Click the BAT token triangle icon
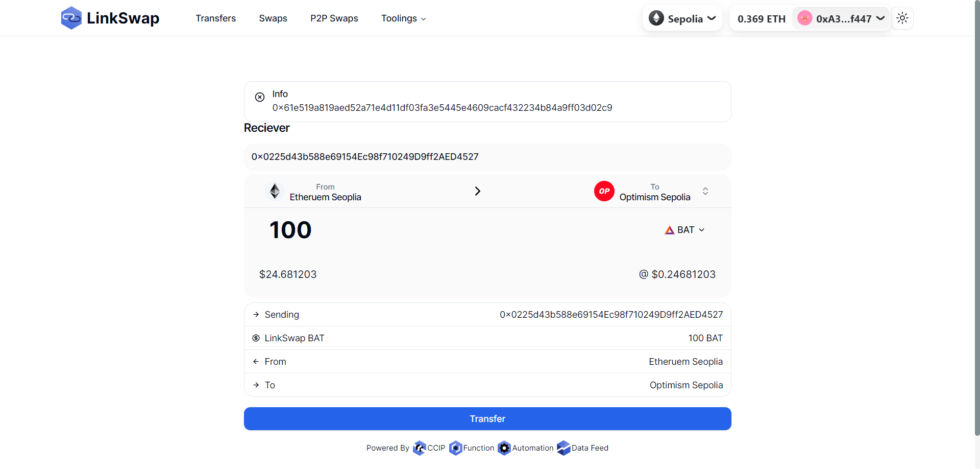 tap(670, 230)
